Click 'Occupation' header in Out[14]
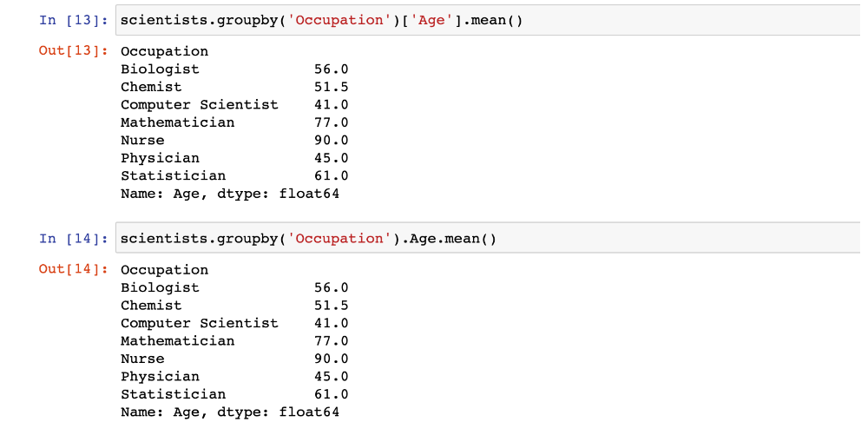This screenshot has width=868, height=422. [164, 270]
